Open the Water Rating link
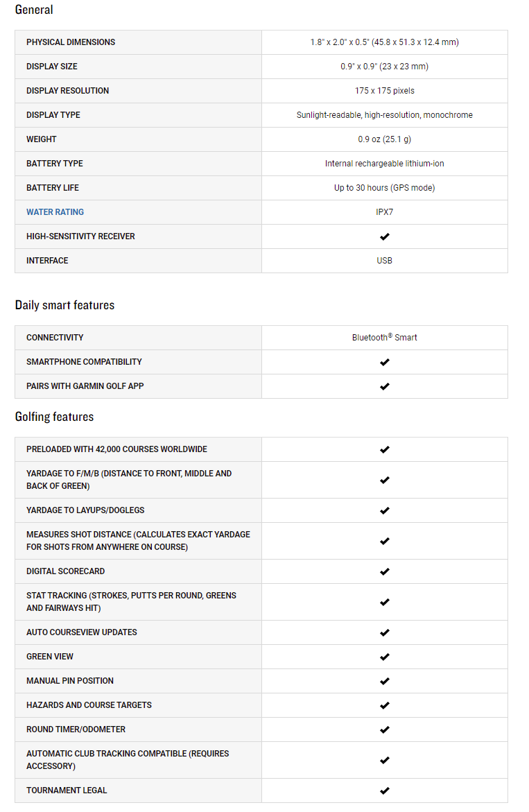Viewport: 529px width, 812px height. point(55,211)
